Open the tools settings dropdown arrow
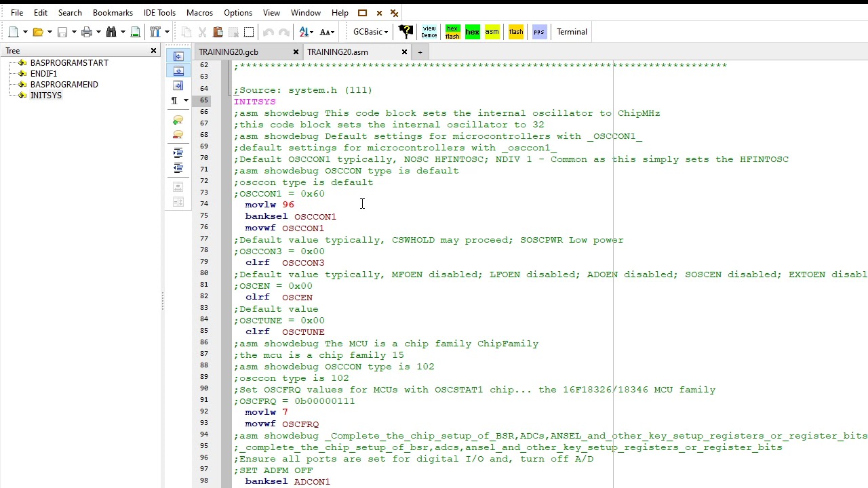Image resolution: width=868 pixels, height=488 pixels. click(x=167, y=32)
